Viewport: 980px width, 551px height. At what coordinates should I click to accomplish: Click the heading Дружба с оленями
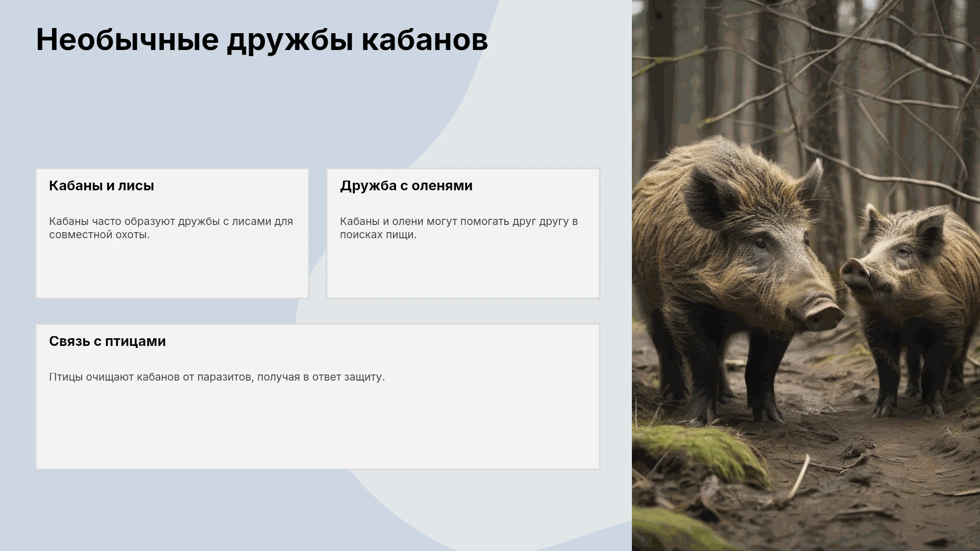[406, 186]
